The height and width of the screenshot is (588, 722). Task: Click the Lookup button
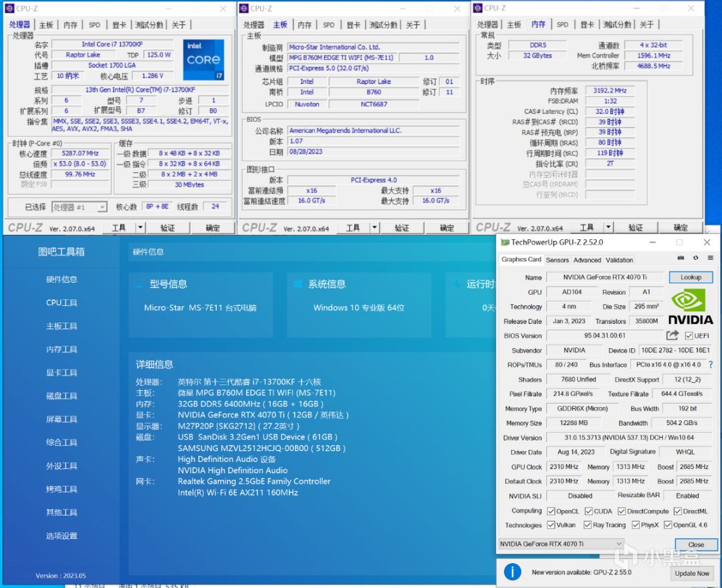tap(691, 277)
